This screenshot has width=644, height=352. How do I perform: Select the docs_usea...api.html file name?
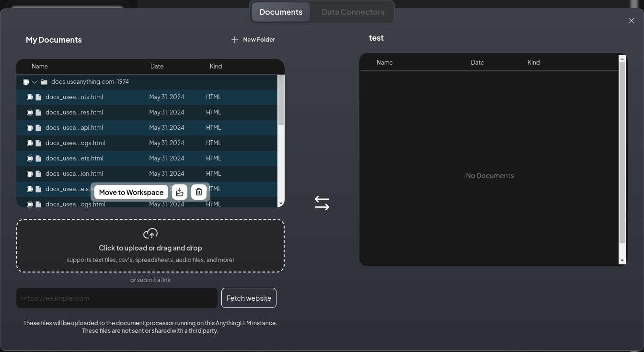[x=74, y=128]
